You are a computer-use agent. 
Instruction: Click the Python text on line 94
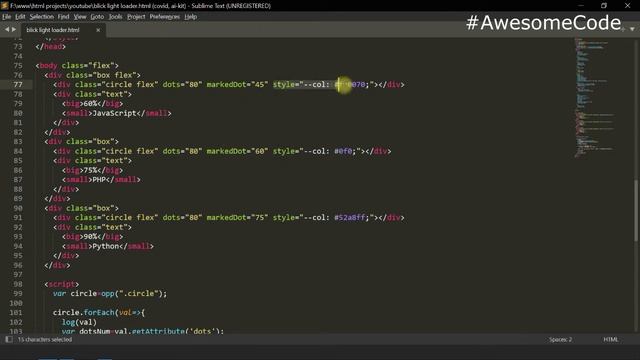106,246
